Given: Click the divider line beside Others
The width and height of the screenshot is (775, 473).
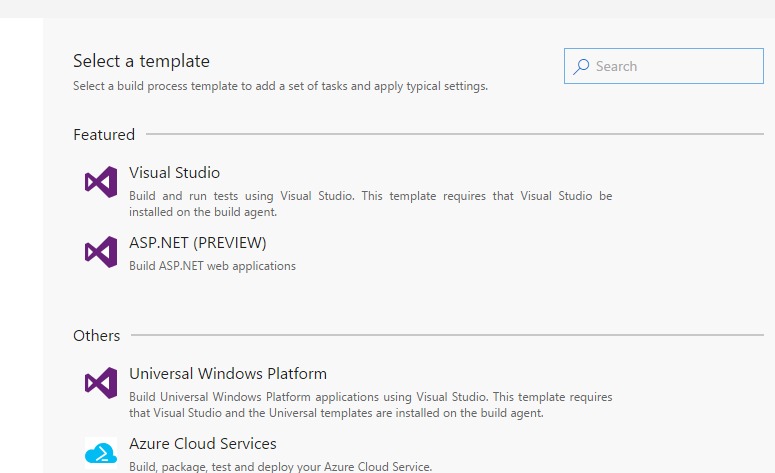Looking at the screenshot, I should (x=447, y=335).
